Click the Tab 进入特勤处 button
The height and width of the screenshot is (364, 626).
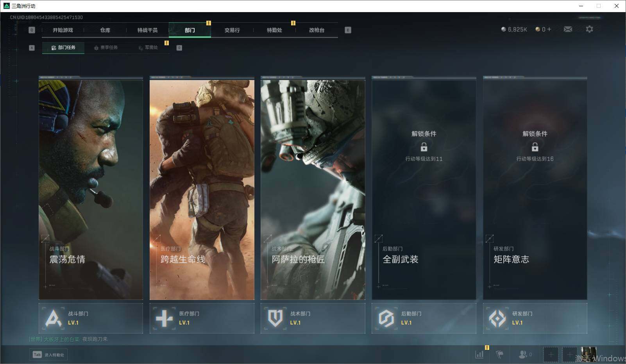click(x=48, y=355)
